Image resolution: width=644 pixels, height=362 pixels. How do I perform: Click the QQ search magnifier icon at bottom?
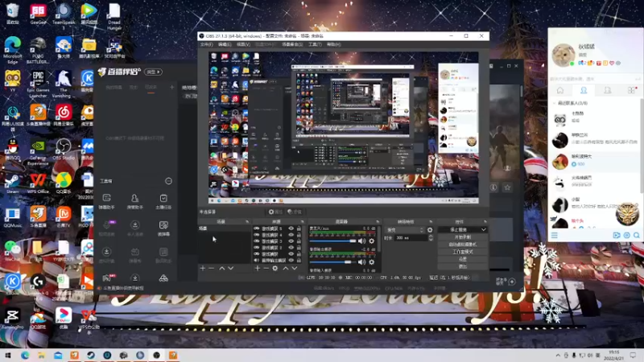point(636,235)
